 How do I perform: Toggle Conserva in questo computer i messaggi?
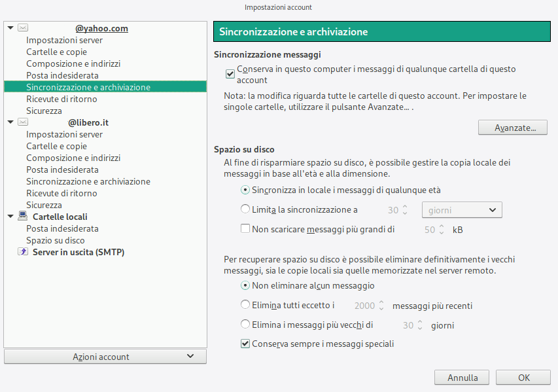coord(230,74)
